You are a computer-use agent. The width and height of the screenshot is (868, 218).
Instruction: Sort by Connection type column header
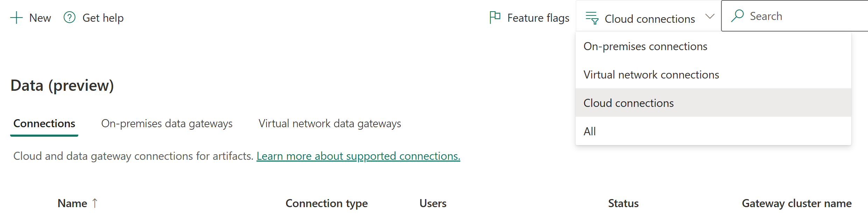327,203
